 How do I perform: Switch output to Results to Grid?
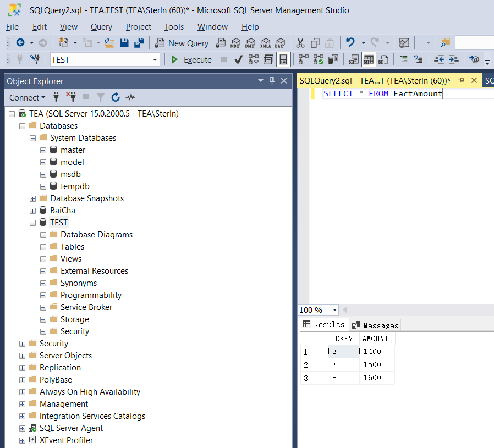click(368, 59)
